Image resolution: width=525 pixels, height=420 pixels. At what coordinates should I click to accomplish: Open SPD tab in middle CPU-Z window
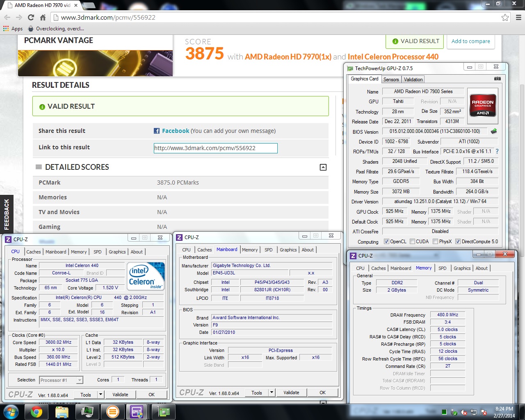pos(269,250)
